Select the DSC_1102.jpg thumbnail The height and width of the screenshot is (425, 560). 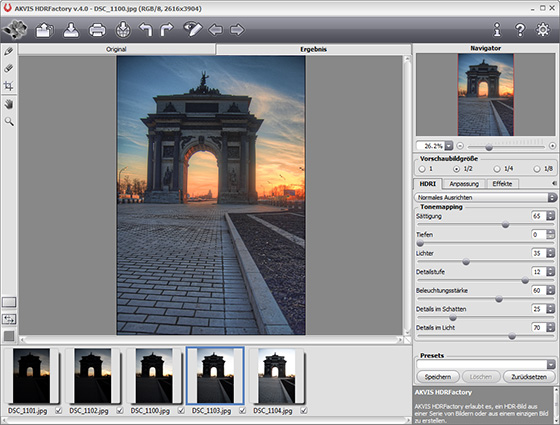tap(92, 376)
